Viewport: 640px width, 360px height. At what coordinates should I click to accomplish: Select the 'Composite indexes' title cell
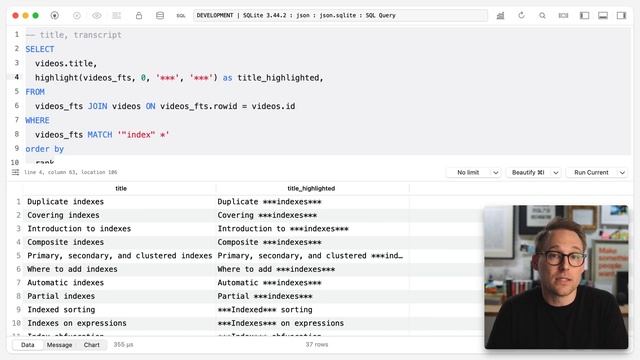coord(120,242)
